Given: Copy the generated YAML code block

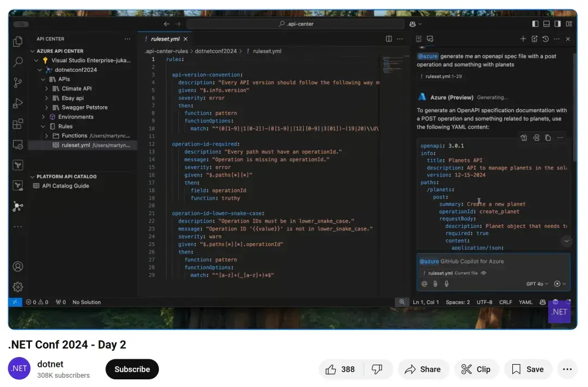Looking at the screenshot, I should click(548, 138).
